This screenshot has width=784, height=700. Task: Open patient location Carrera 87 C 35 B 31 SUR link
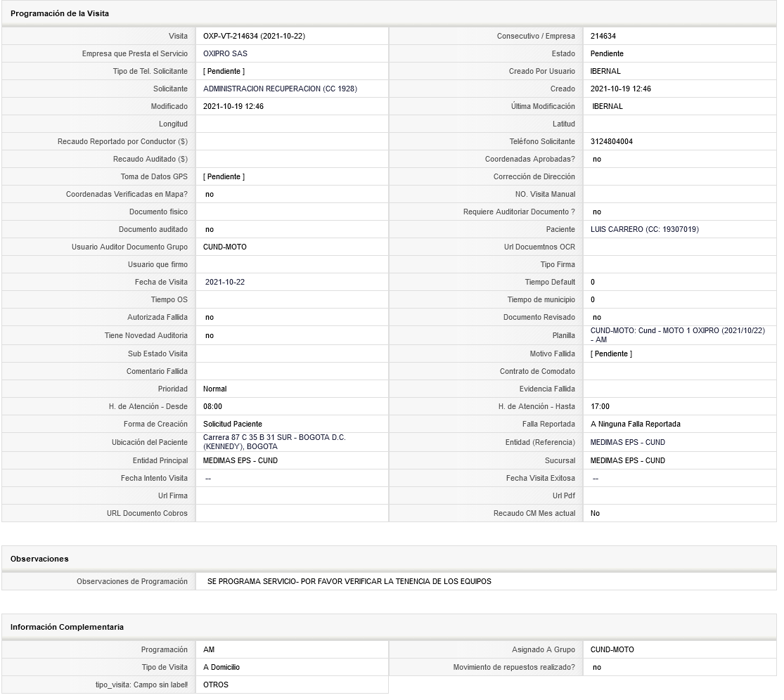click(x=274, y=442)
